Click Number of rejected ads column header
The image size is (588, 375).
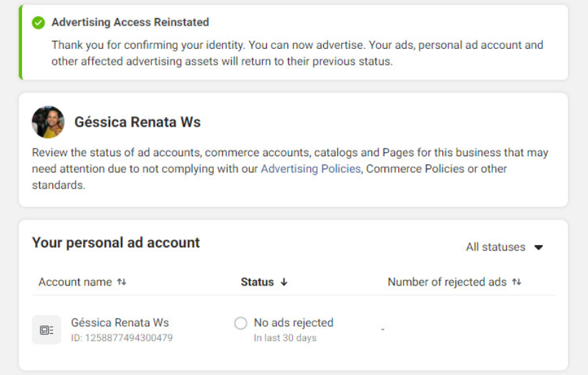[x=447, y=282]
